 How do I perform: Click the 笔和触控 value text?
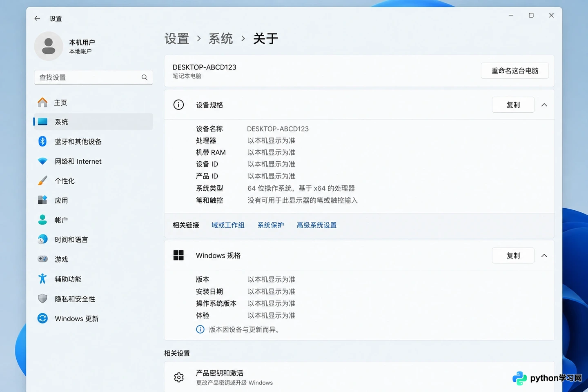click(x=303, y=200)
